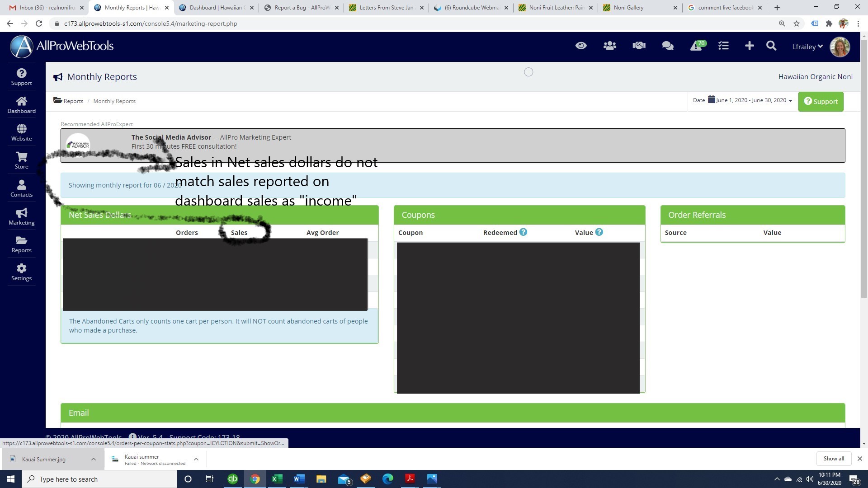Screen dimensions: 868x488
Task: Switch to Noni Fruit Leather tab
Action: 556,8
